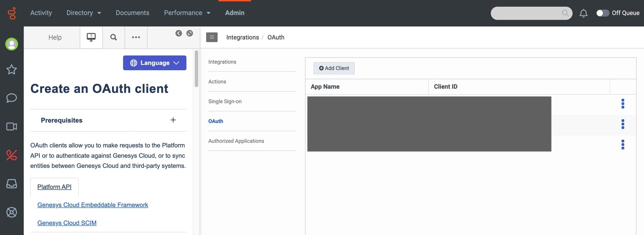Viewport: 644px width, 235px height.
Task: Click the Client ID column header
Action: (x=446, y=87)
